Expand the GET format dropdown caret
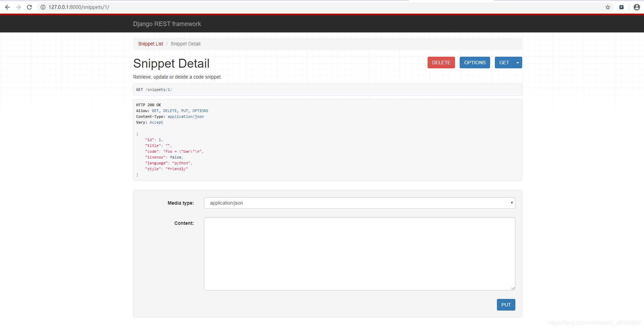Screen dimensions: 644x329 click(x=518, y=63)
